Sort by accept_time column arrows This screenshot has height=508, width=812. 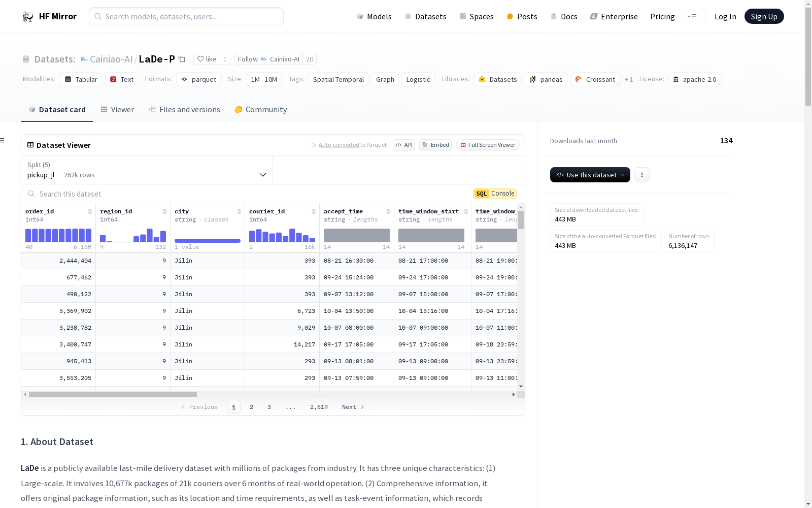pos(388,211)
